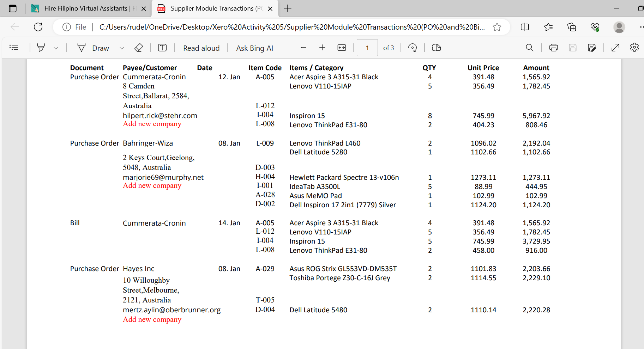Save the PDF

coord(573,48)
